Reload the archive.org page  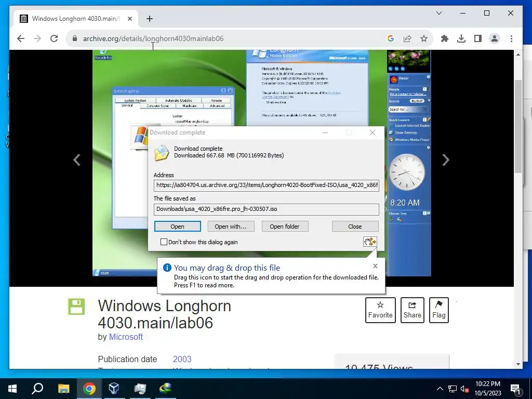(54, 38)
